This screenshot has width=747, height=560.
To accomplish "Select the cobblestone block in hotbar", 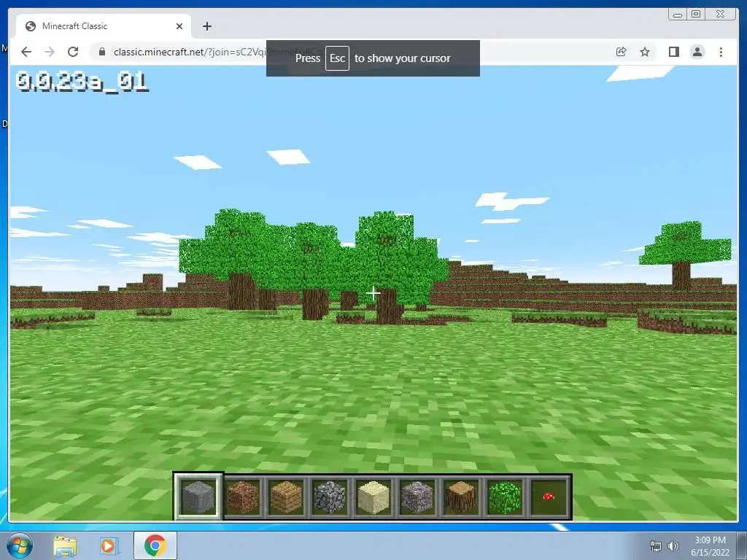I will coord(330,497).
